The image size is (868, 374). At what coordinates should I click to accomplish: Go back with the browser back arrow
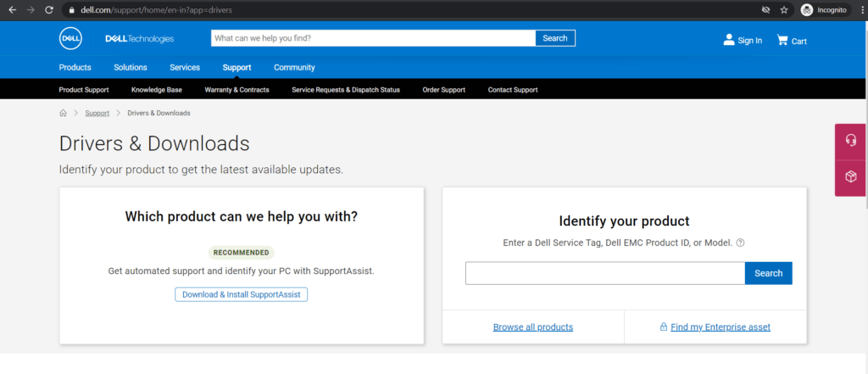click(x=13, y=10)
